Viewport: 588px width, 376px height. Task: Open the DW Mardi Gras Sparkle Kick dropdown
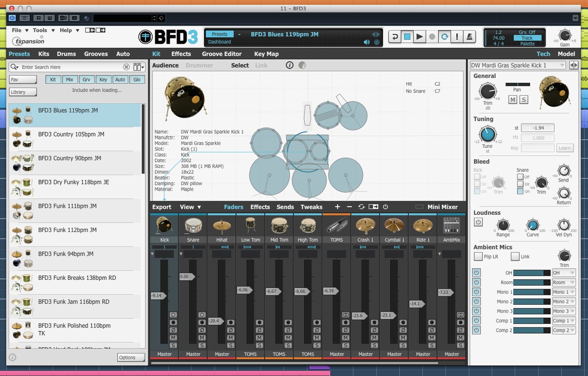[518, 65]
